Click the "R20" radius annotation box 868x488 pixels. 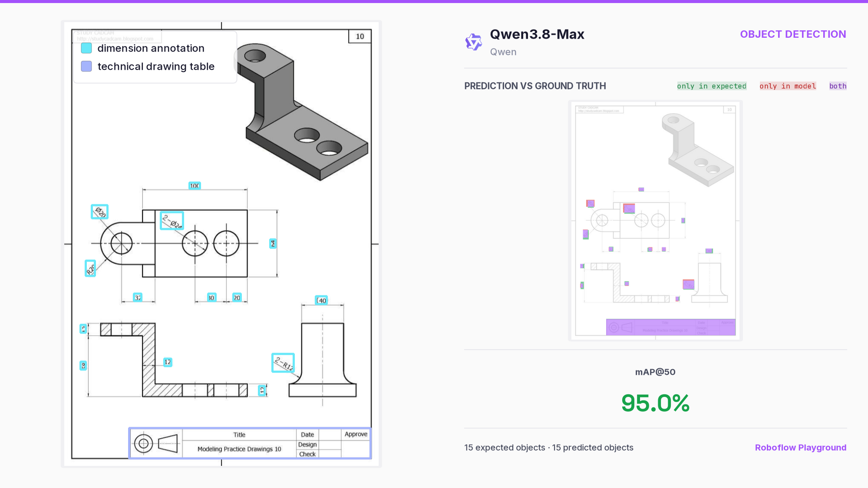coord(90,269)
